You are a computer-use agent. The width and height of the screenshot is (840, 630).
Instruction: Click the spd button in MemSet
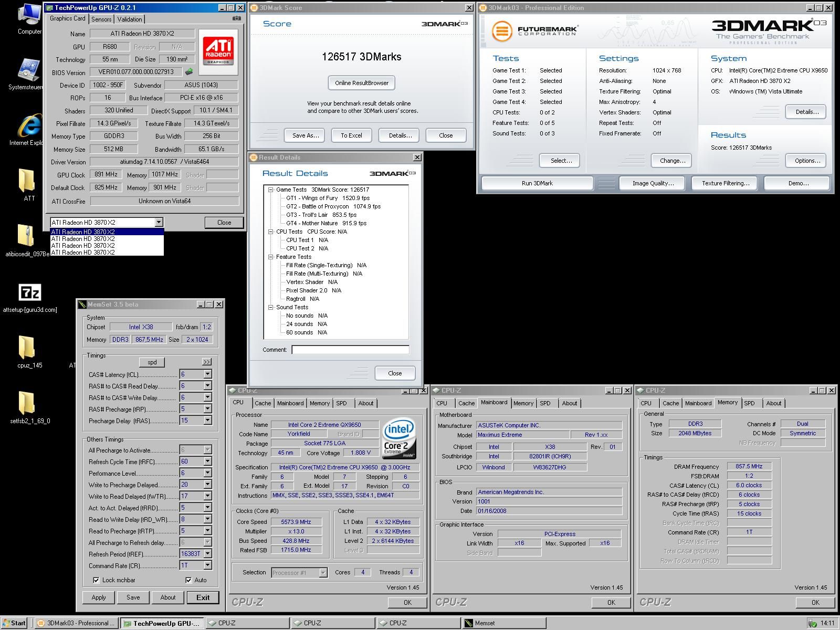pyautogui.click(x=152, y=362)
